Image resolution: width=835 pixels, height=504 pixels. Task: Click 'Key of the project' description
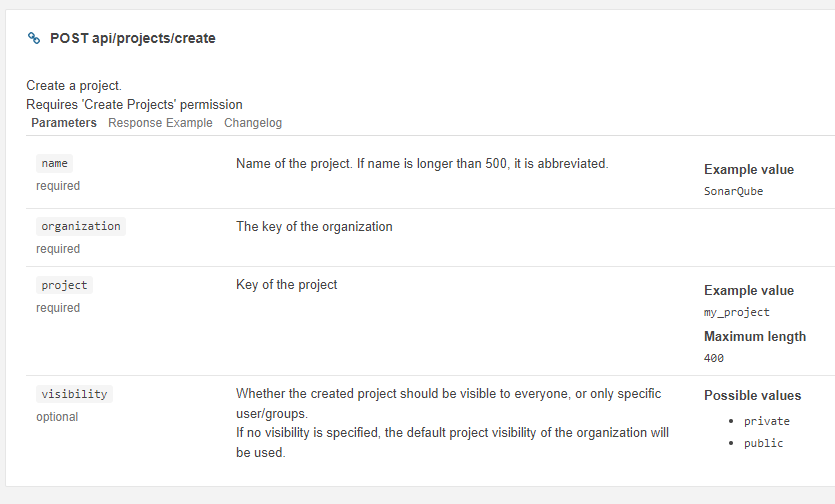(x=286, y=284)
